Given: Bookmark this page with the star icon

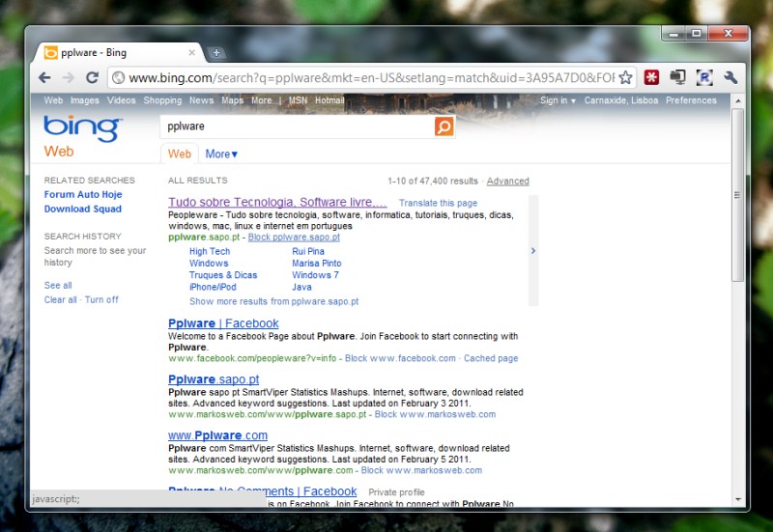Looking at the screenshot, I should pyautogui.click(x=625, y=77).
